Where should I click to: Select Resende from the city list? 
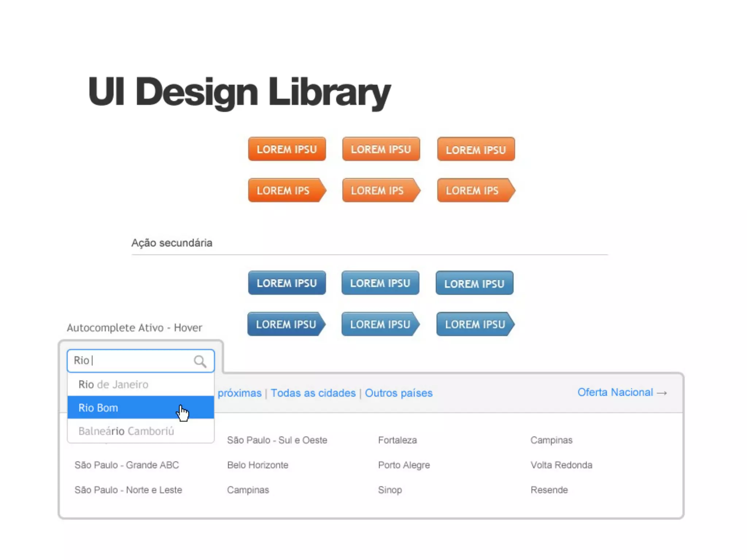pyautogui.click(x=549, y=490)
